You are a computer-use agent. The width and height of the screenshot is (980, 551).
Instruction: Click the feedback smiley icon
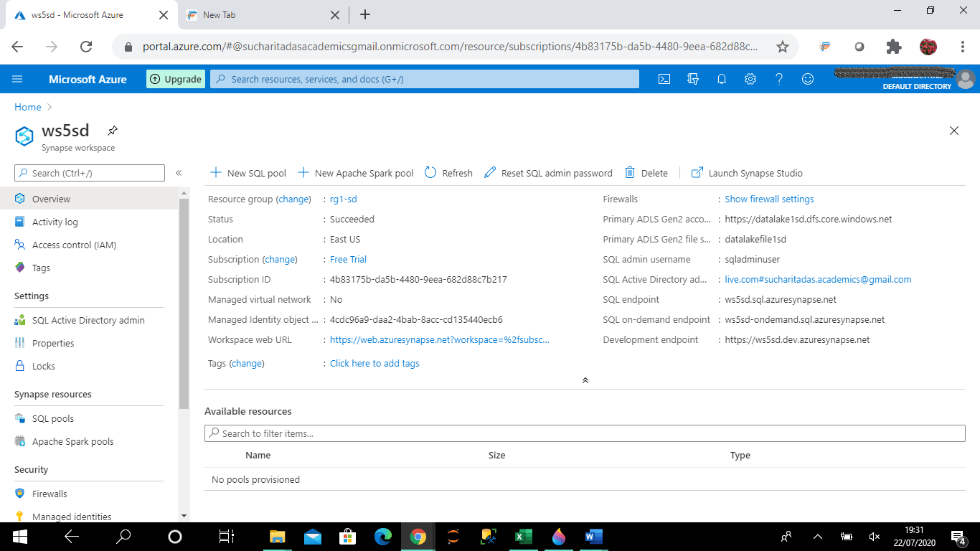(808, 79)
